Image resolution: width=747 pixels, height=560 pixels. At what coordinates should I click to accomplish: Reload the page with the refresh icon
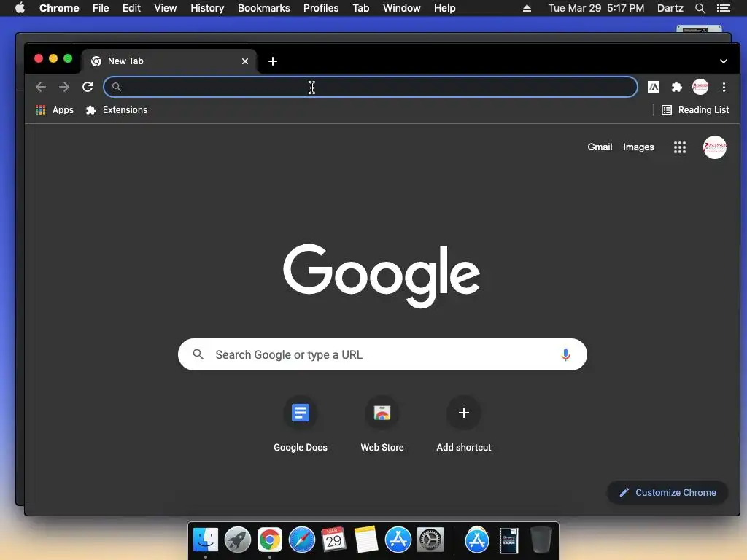(88, 87)
